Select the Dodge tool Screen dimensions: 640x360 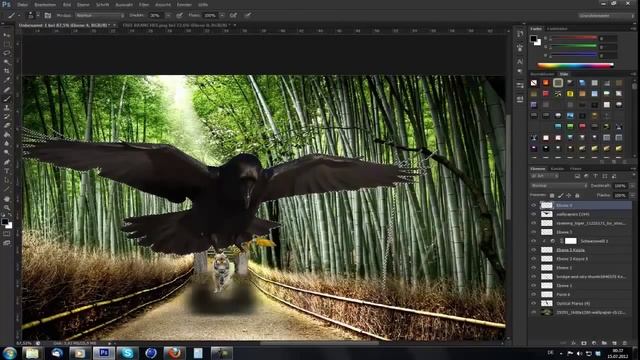(7, 153)
